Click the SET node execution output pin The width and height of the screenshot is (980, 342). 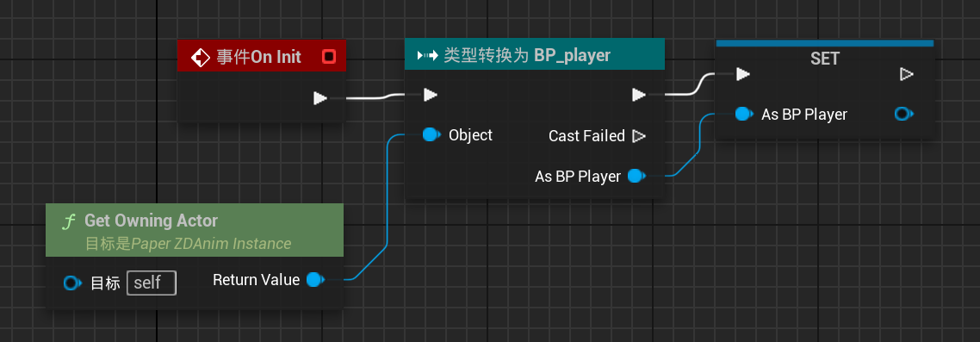click(x=906, y=74)
